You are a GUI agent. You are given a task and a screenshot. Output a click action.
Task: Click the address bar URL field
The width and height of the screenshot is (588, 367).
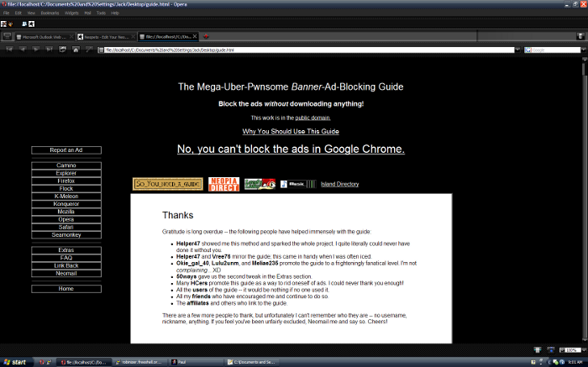(309, 50)
